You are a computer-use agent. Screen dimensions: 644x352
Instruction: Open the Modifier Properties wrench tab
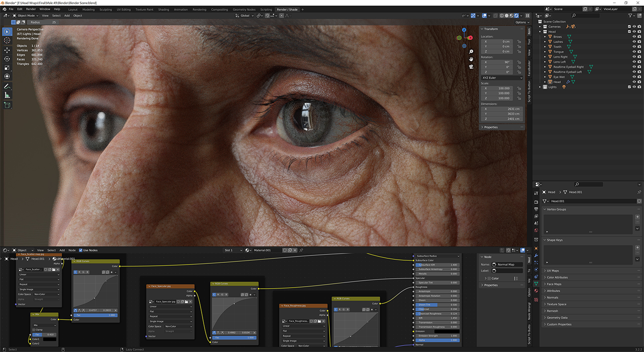[536, 255]
